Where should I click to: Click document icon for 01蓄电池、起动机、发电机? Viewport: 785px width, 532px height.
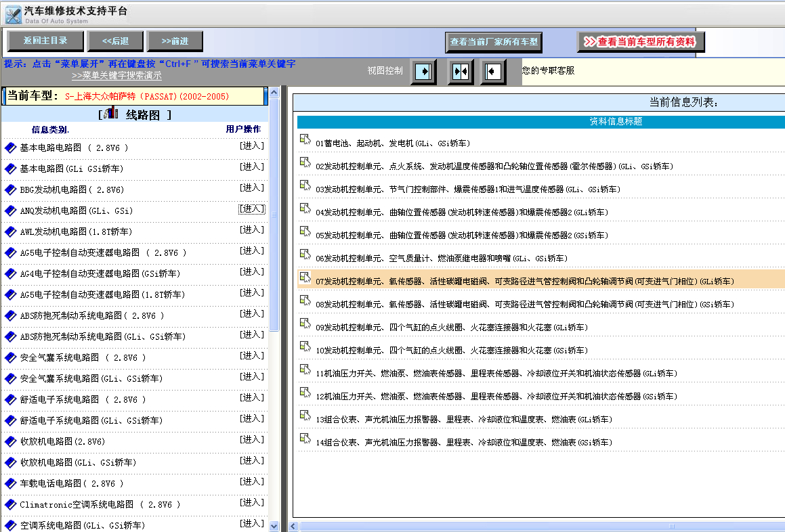tap(305, 139)
